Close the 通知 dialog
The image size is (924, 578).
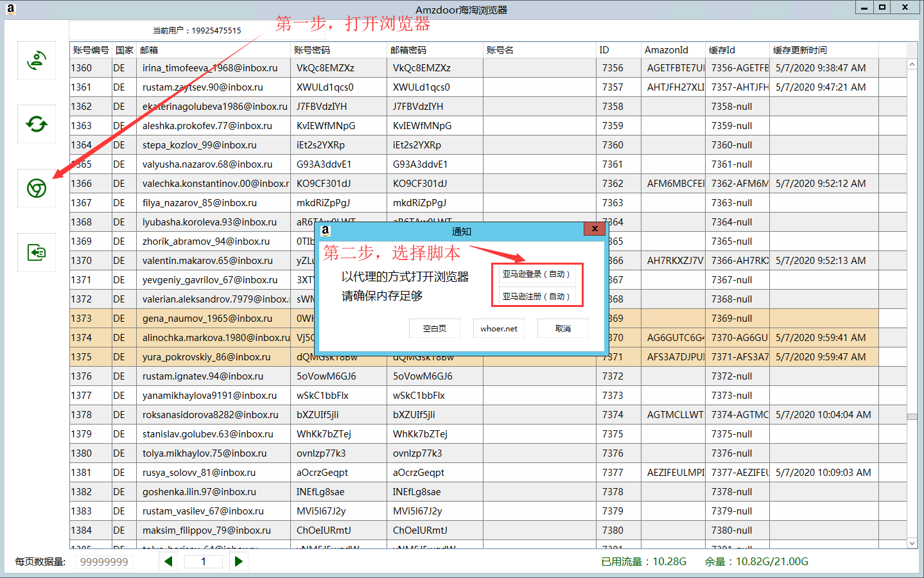(x=595, y=229)
